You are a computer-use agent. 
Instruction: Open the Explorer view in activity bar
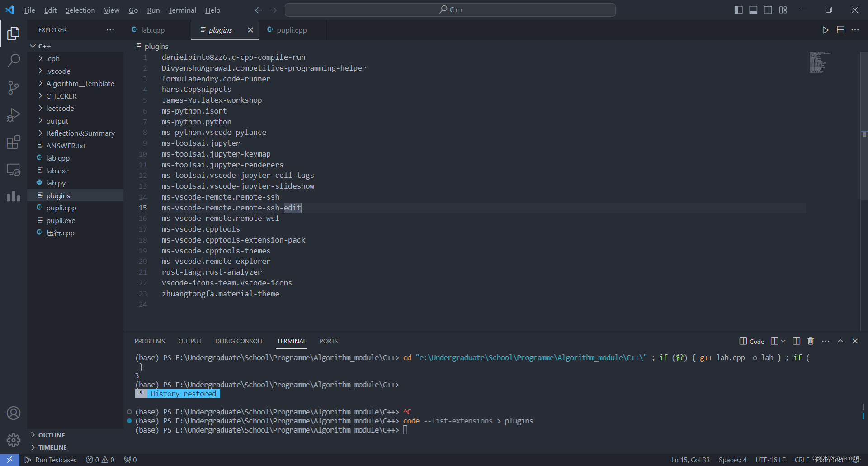[14, 33]
